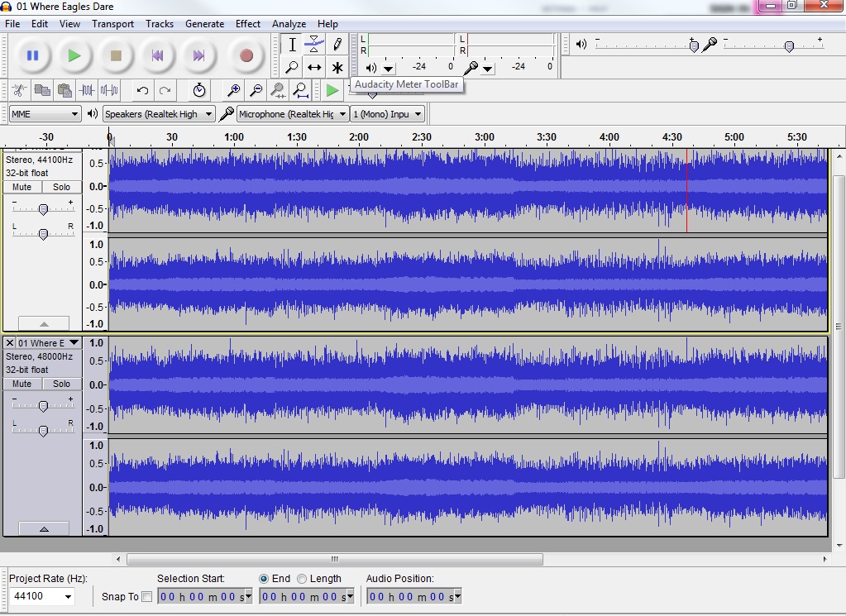846x616 pixels.
Task: Start playback with the Play button
Action: coord(74,55)
